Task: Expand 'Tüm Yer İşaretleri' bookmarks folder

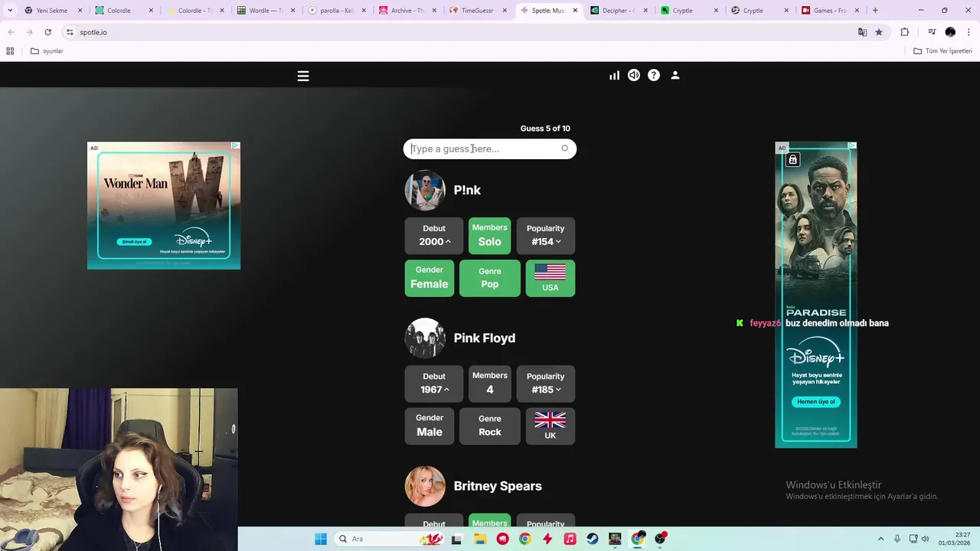Action: [942, 51]
